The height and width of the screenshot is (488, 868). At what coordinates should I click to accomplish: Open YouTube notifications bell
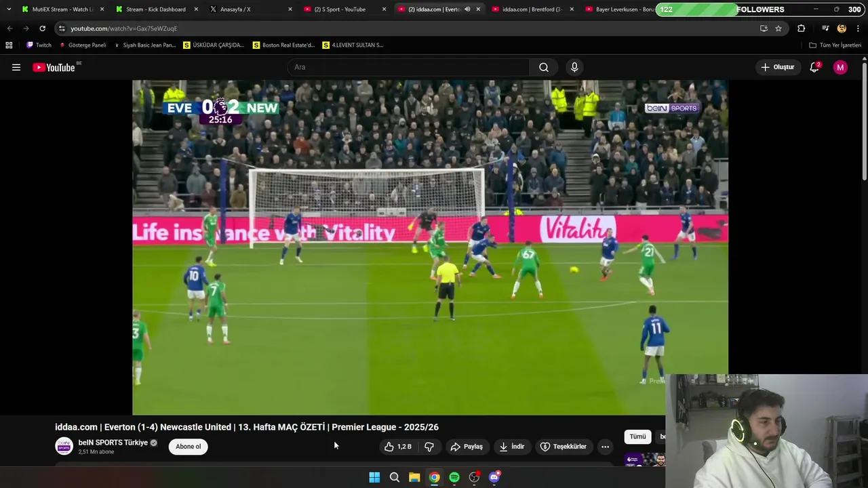(814, 67)
